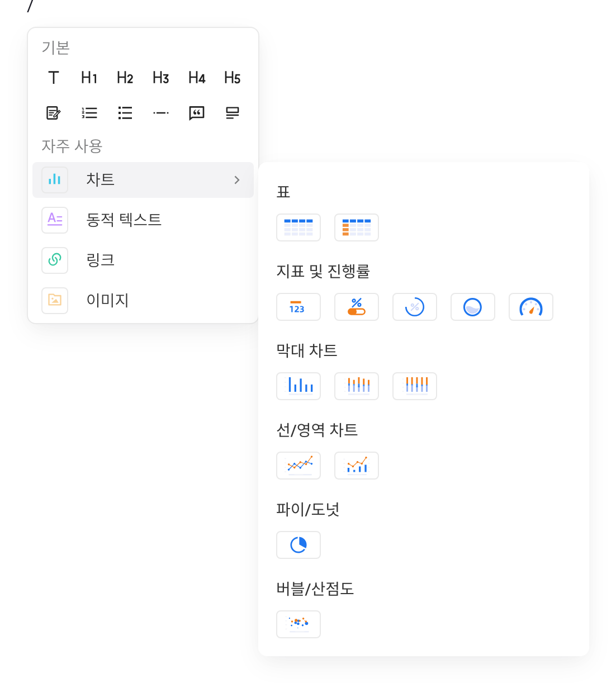Pick the percent progress bar chart
The width and height of the screenshot is (616, 683).
pyautogui.click(x=357, y=307)
